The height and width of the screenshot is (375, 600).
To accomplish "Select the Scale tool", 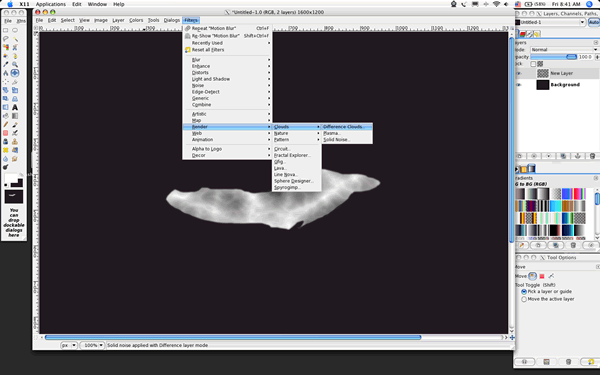I will click(15, 90).
